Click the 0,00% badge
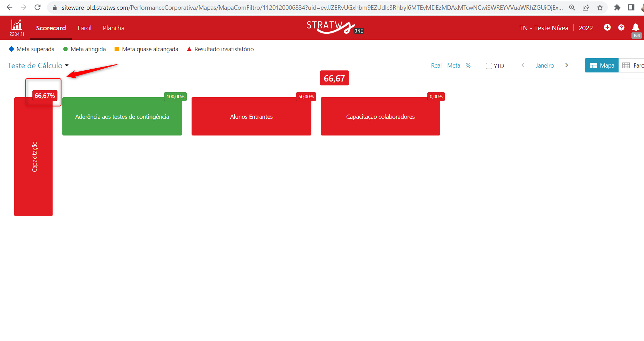Viewport: 644px width, 341px height. (436, 96)
